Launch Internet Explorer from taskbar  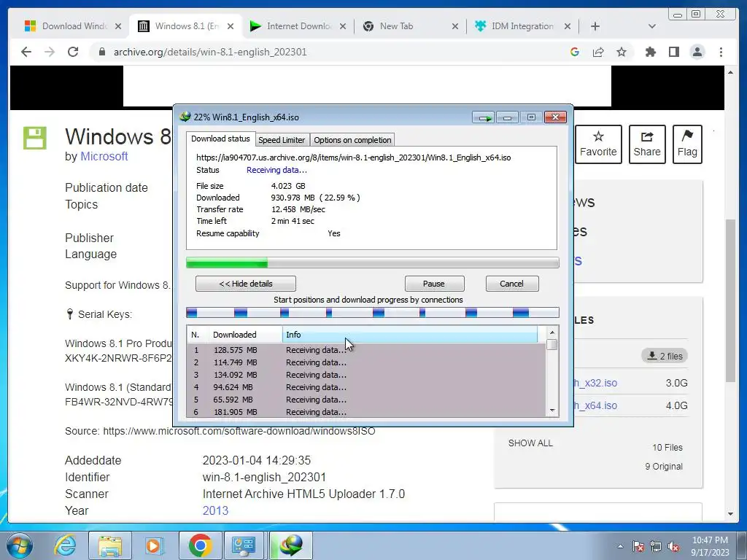(x=65, y=545)
